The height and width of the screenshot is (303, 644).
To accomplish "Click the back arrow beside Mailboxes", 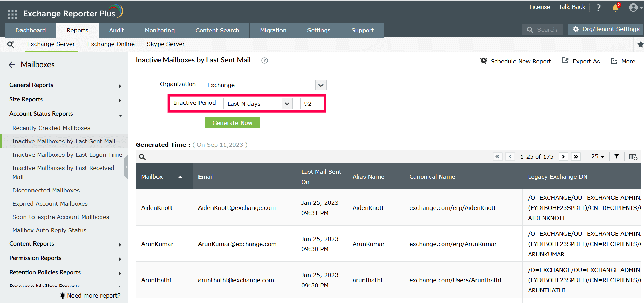I will coord(12,65).
